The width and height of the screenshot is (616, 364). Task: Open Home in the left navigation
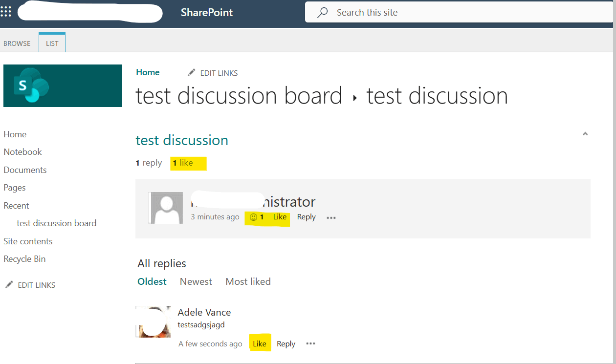tap(15, 134)
